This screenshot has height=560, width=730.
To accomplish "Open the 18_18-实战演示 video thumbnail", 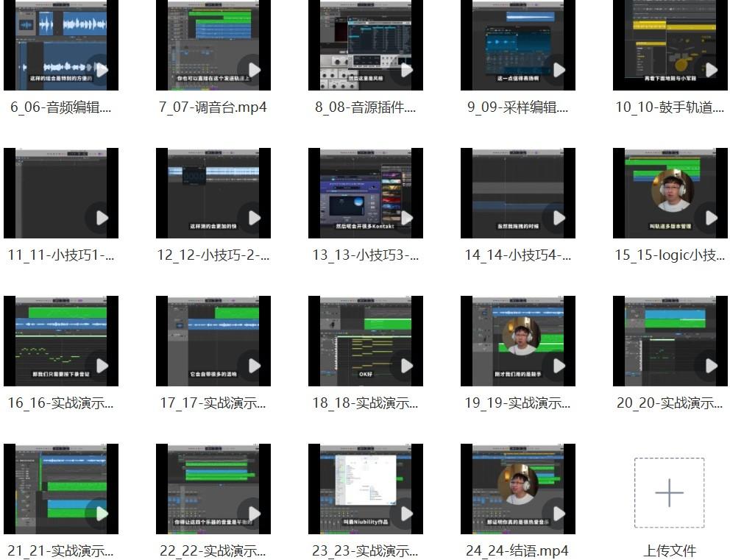I will [365, 341].
